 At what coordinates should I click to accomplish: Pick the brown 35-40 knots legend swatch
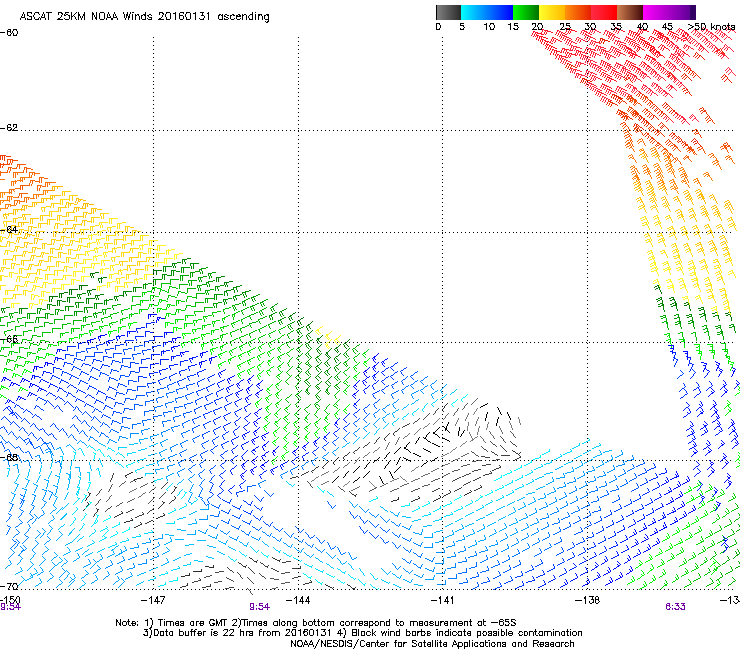630,12
